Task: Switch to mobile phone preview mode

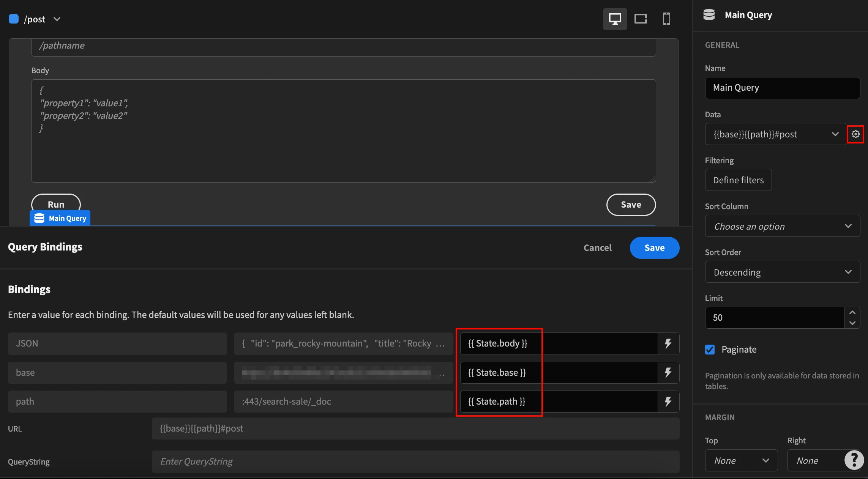Action: (x=666, y=19)
